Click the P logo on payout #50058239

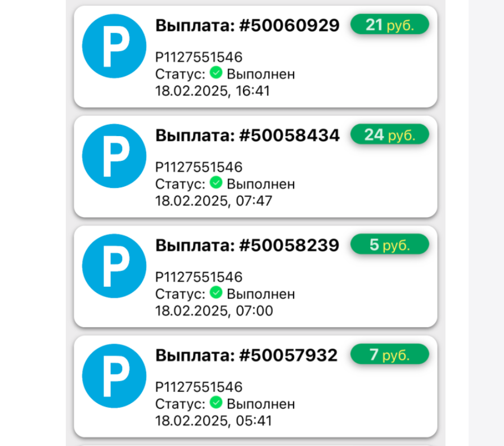point(114,265)
